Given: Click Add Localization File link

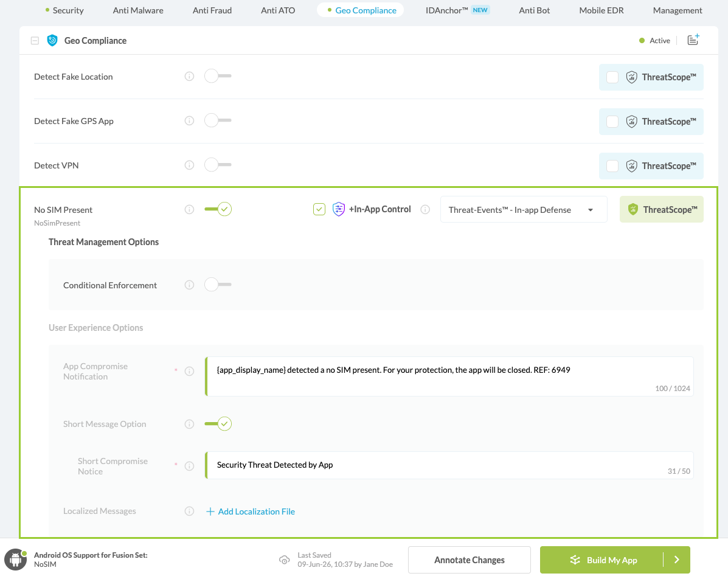Looking at the screenshot, I should (x=256, y=511).
